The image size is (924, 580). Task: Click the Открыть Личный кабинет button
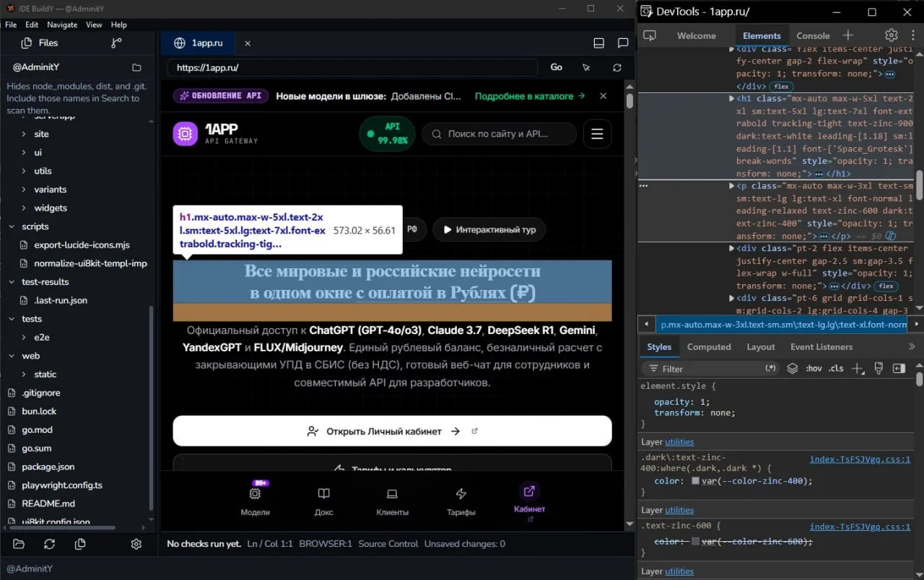(x=392, y=431)
